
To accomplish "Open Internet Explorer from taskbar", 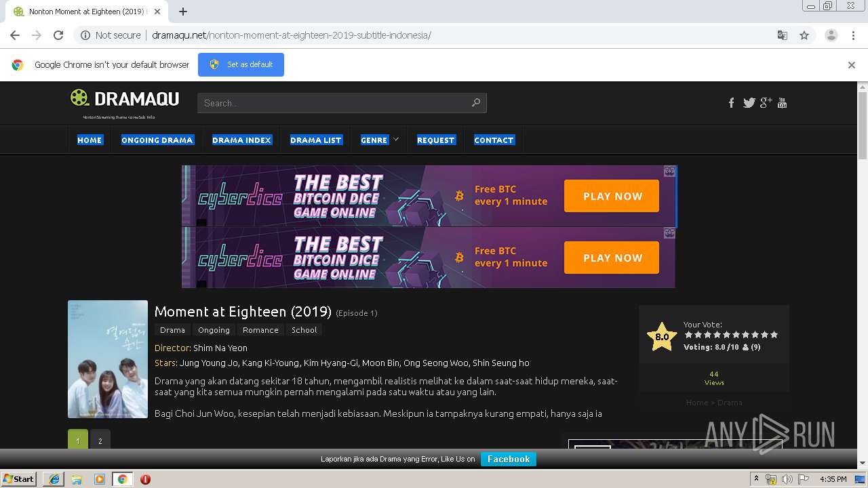I will (x=54, y=479).
